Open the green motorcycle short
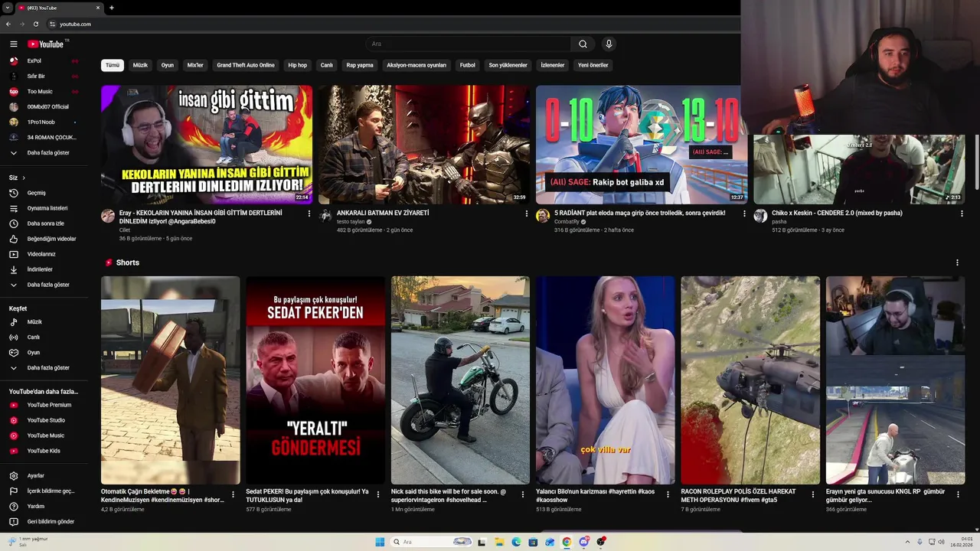 [460, 380]
